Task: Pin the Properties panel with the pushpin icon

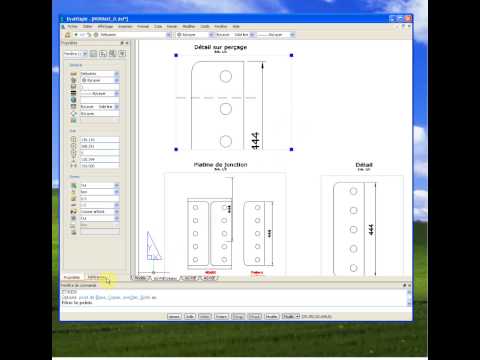Action: pos(122,43)
